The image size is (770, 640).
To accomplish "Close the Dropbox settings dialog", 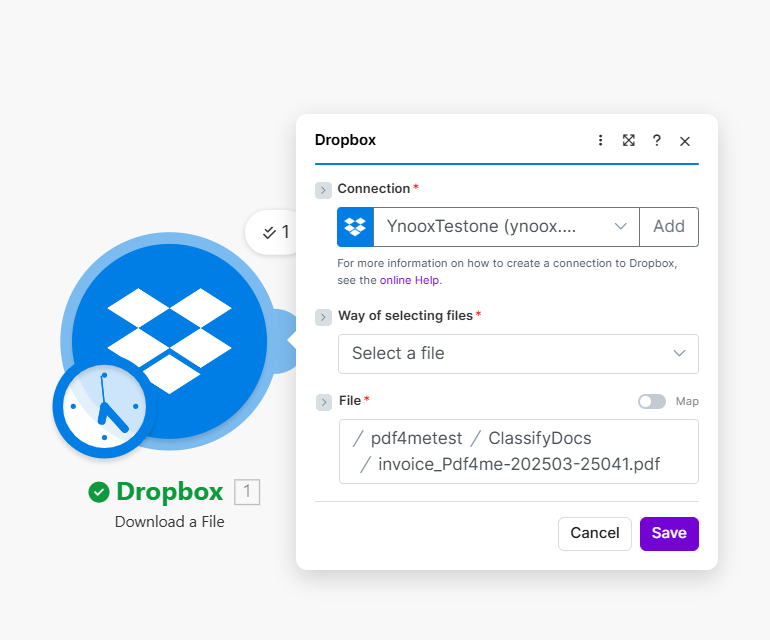I will point(685,141).
